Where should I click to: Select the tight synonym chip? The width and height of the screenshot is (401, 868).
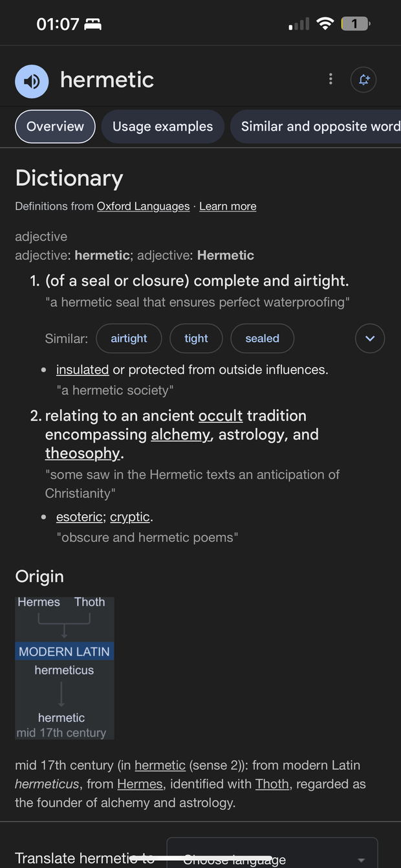point(196,339)
